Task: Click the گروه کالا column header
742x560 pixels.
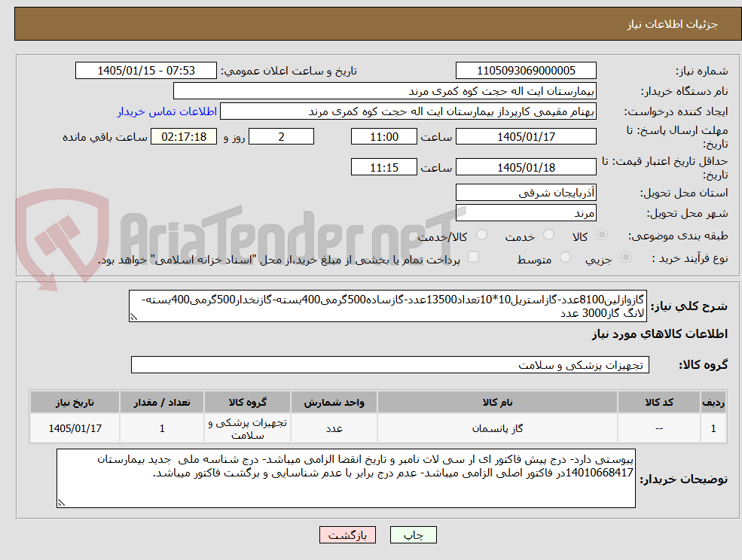Action: coord(248,402)
